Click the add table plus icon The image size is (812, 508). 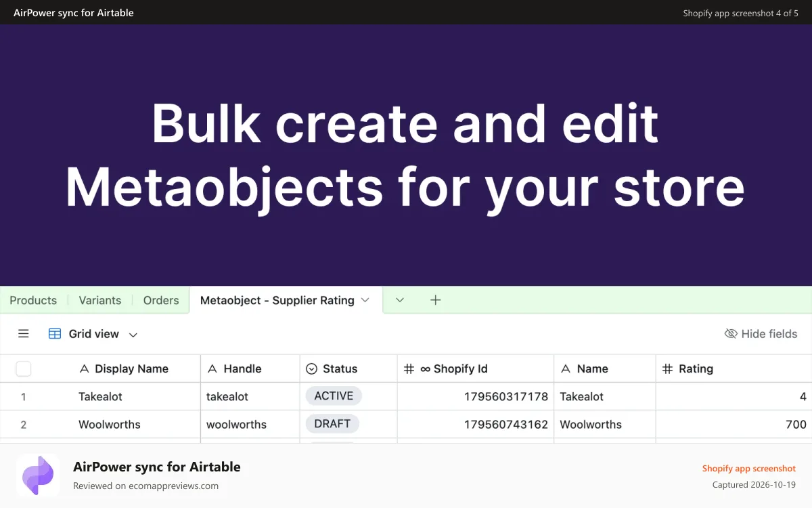(x=436, y=300)
